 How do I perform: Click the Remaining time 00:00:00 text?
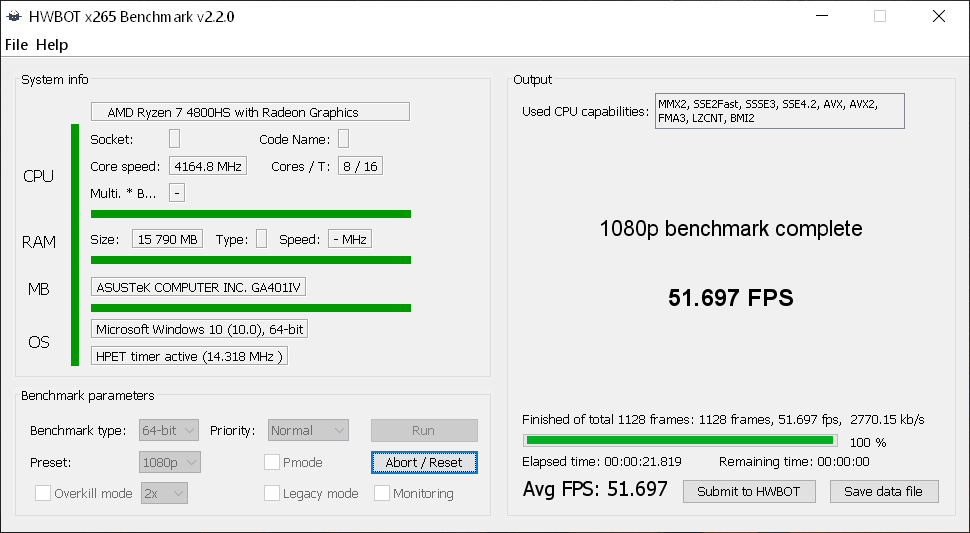[794, 461]
